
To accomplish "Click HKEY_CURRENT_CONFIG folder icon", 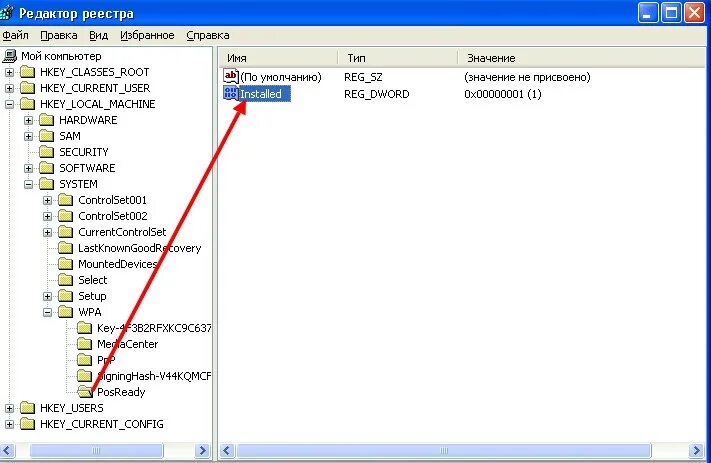I will (x=28, y=424).
